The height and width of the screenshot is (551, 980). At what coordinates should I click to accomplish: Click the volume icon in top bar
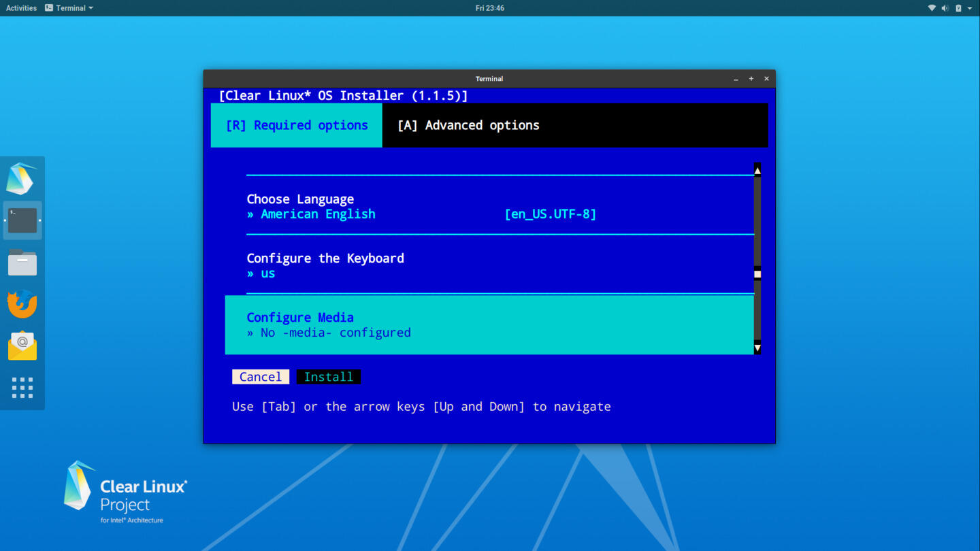click(945, 8)
